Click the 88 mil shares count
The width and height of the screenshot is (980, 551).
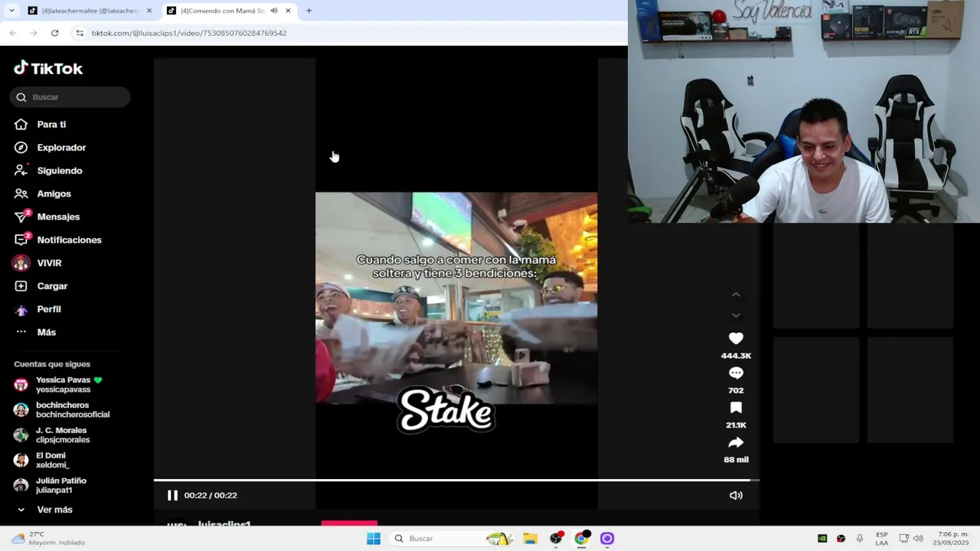pyautogui.click(x=736, y=460)
